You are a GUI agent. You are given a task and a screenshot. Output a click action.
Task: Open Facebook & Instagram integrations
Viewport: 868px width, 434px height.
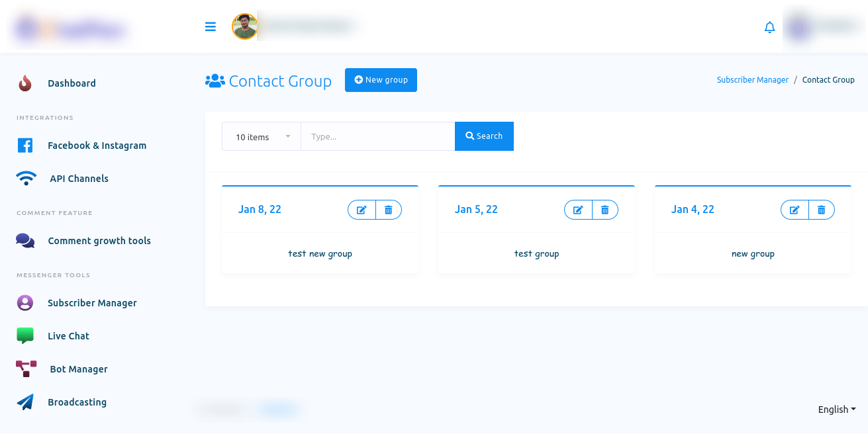click(x=97, y=146)
